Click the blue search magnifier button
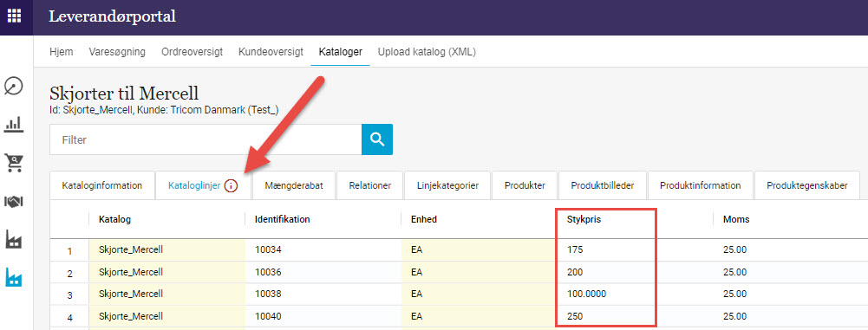The height and width of the screenshot is (330, 868). coord(377,139)
